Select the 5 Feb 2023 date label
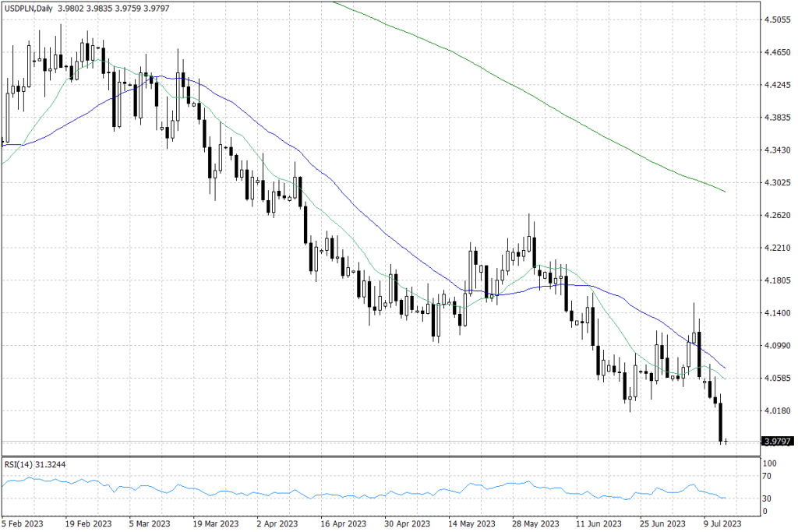Viewport: 798px width, 532px height. point(23,524)
